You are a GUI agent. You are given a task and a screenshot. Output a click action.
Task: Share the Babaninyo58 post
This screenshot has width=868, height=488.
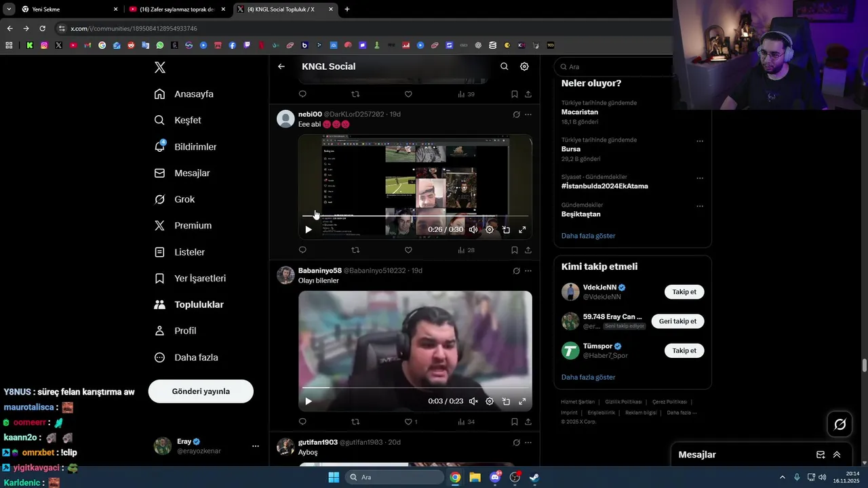point(528,422)
